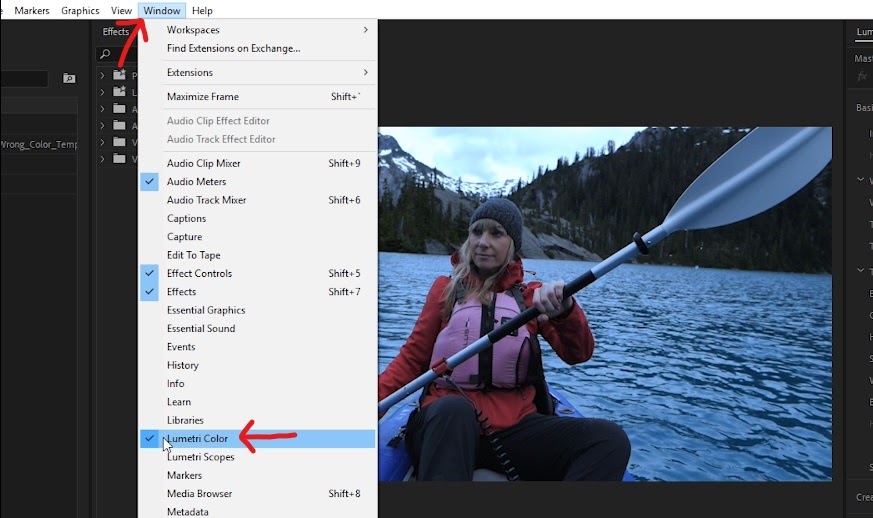Open the Markers menu in menu bar
Screen dimensions: 873x518
coord(32,11)
